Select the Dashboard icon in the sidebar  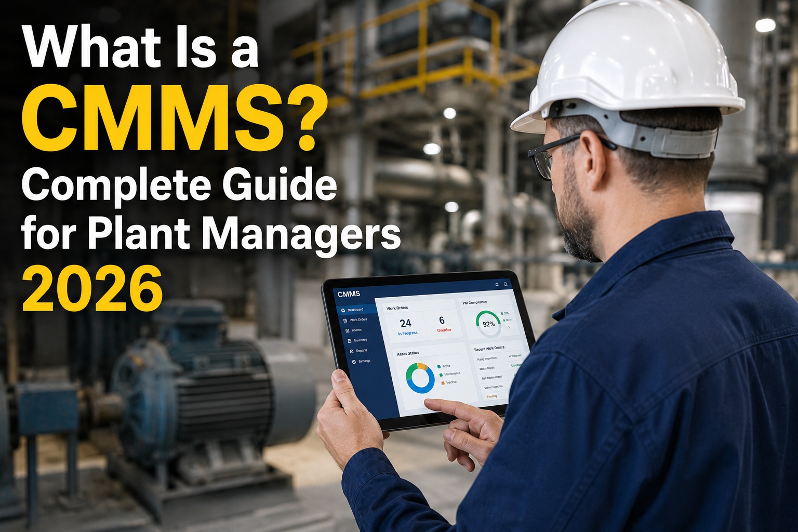343,310
